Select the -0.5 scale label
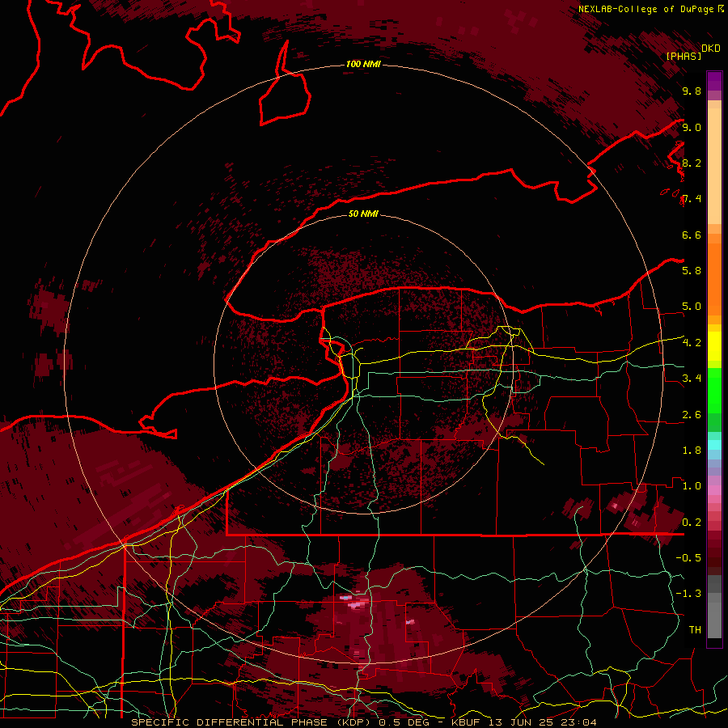Image resolution: width=728 pixels, height=728 pixels. [688, 558]
